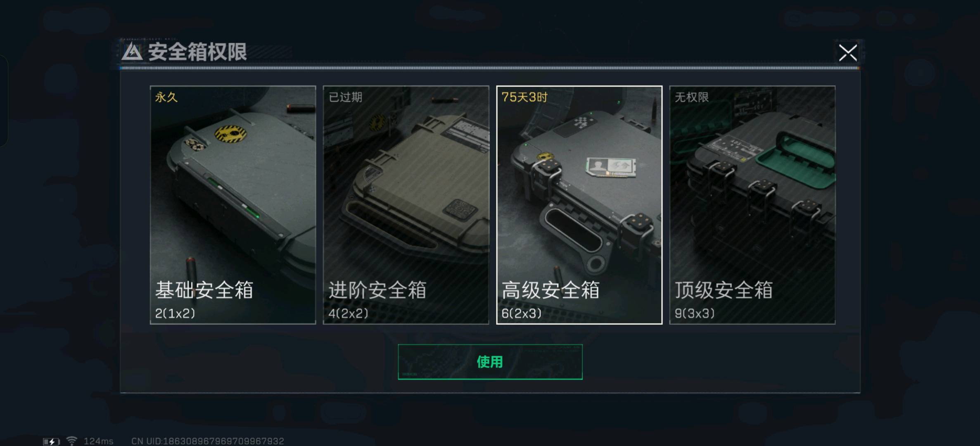This screenshot has width=980, height=446.
Task: Click the CN UID text
Action: coord(208,441)
